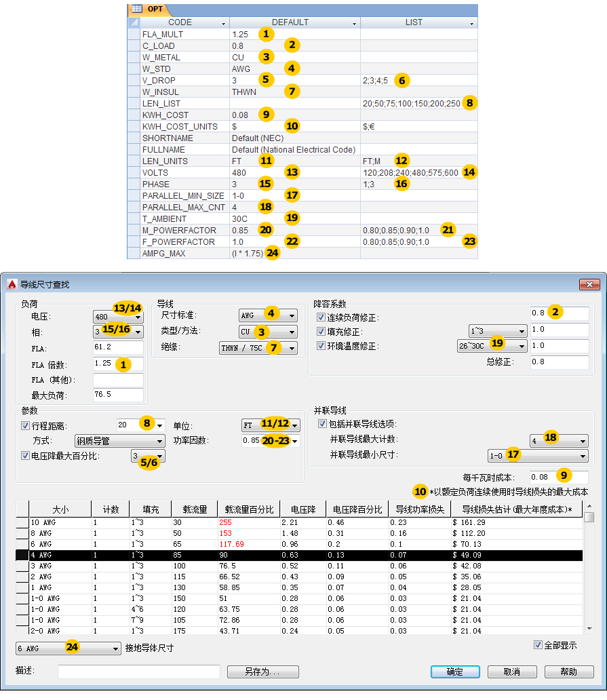The image size is (607, 700).
Task: Click the Default (National Electrical Code) cell
Action: pyautogui.click(x=295, y=149)
